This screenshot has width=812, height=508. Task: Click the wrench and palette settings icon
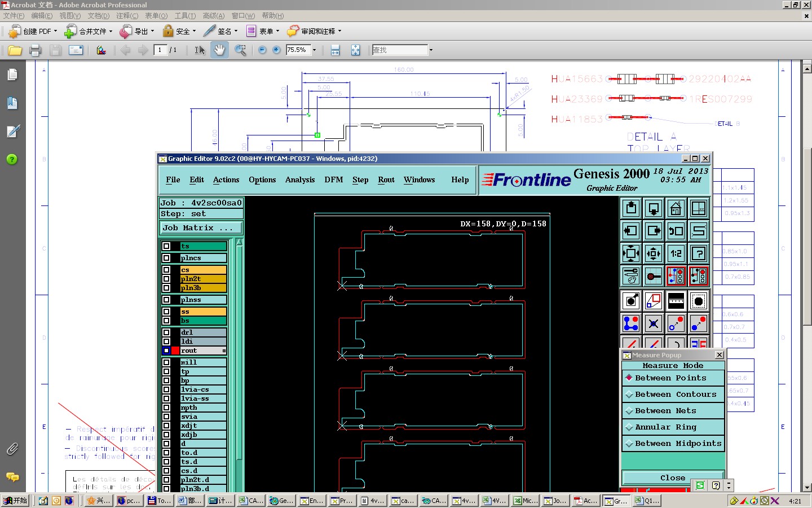630,276
